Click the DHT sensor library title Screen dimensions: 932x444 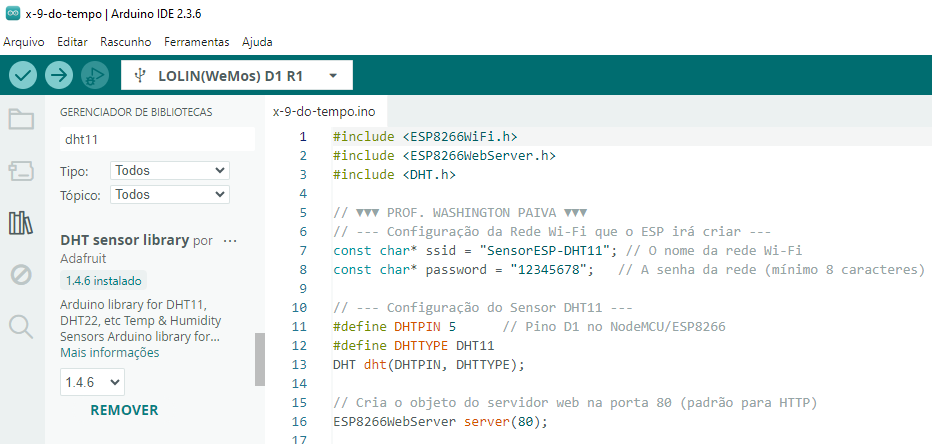tap(124, 241)
